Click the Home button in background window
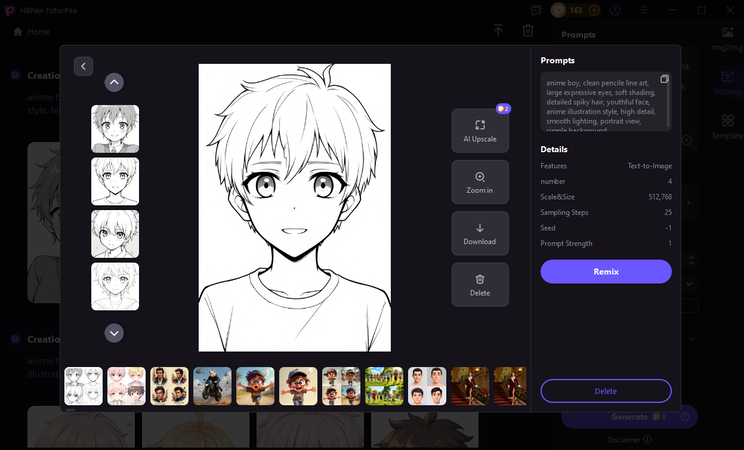Image resolution: width=744 pixels, height=450 pixels. point(32,32)
